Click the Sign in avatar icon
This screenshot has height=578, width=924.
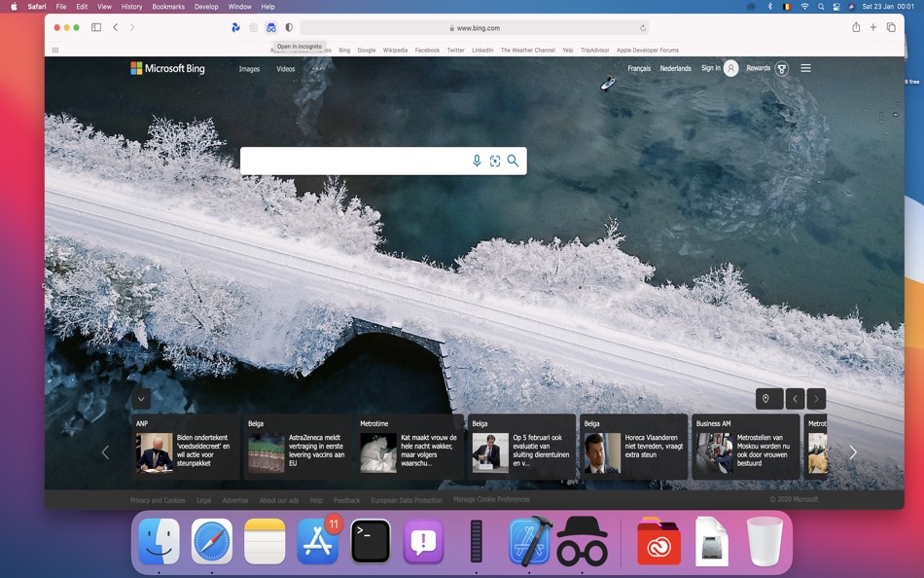(731, 68)
